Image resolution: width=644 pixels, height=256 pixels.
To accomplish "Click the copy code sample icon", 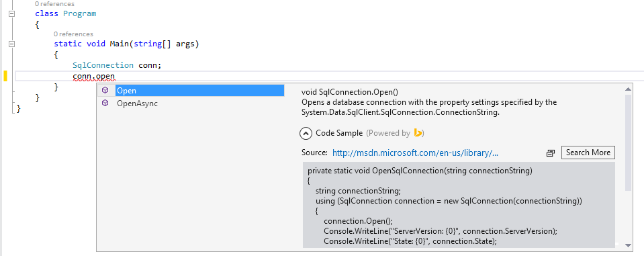I will (x=551, y=153).
